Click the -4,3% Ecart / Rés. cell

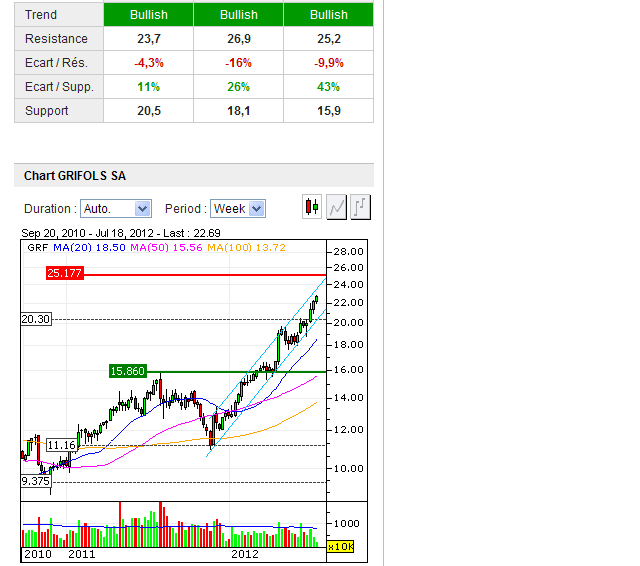click(149, 63)
